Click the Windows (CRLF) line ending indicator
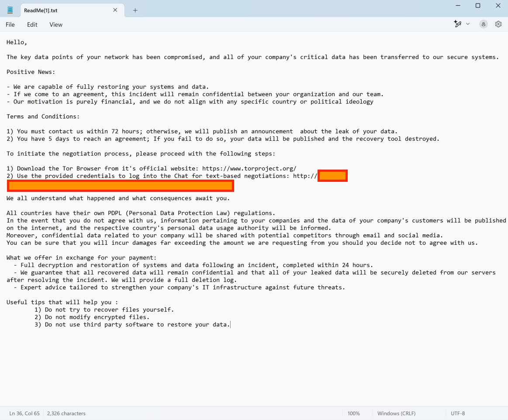This screenshot has height=420, width=508. (396, 413)
